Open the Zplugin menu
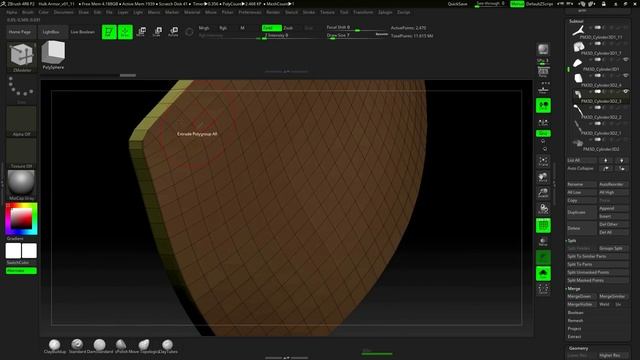 tap(385, 12)
